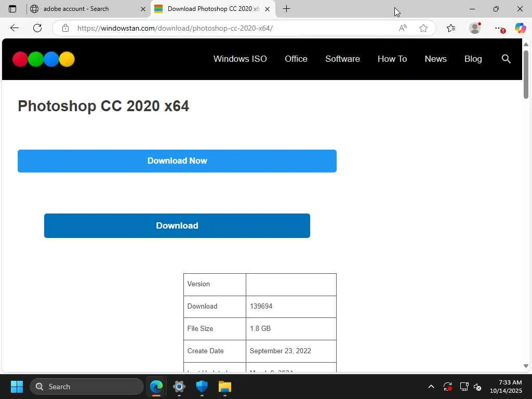Click the Download label table cell
This screenshot has width=532, height=399.
coord(215,307)
